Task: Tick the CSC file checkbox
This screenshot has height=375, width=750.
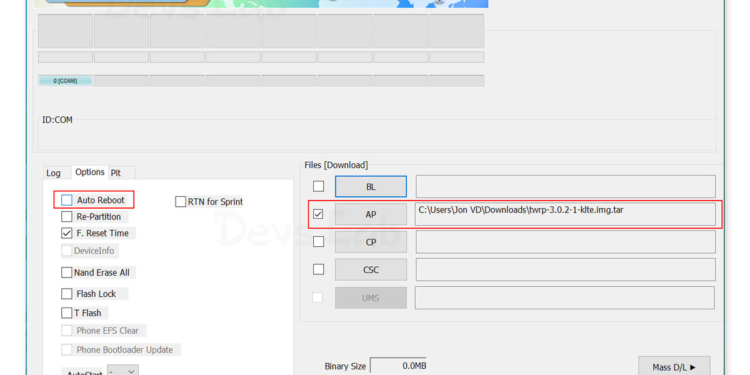Action: click(x=318, y=270)
